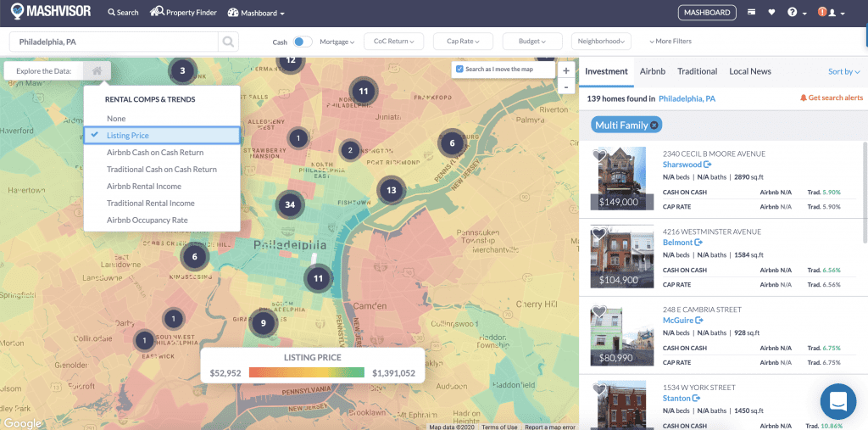This screenshot has width=868, height=430.
Task: Open the Budget filter dropdown
Action: (x=532, y=42)
